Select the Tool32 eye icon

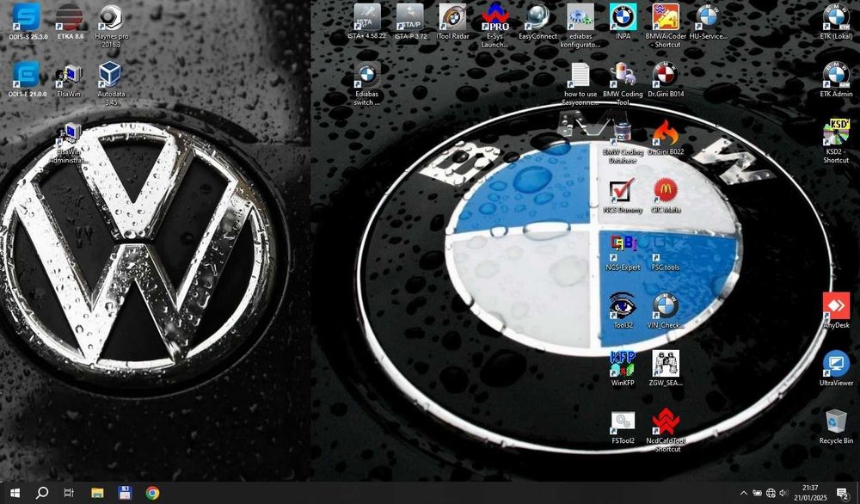tap(623, 305)
